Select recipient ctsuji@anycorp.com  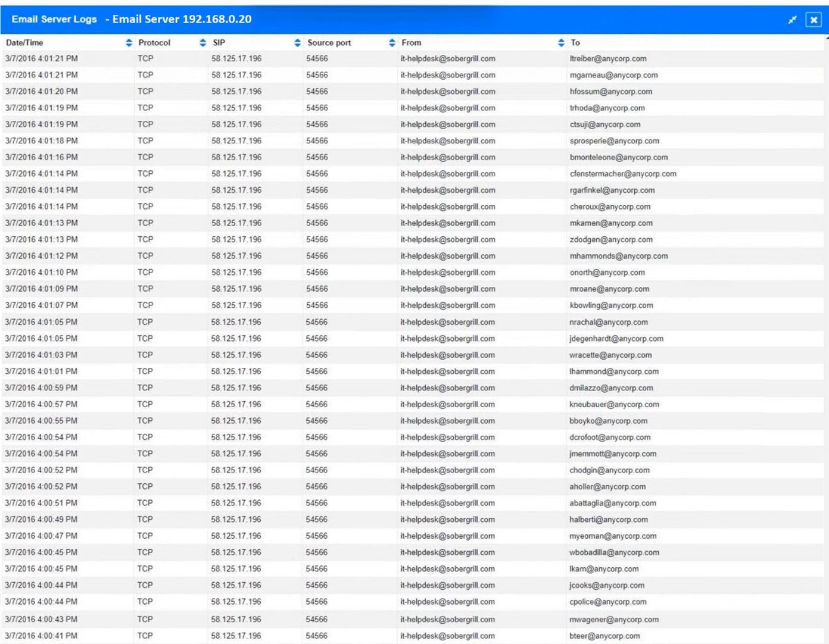point(605,125)
